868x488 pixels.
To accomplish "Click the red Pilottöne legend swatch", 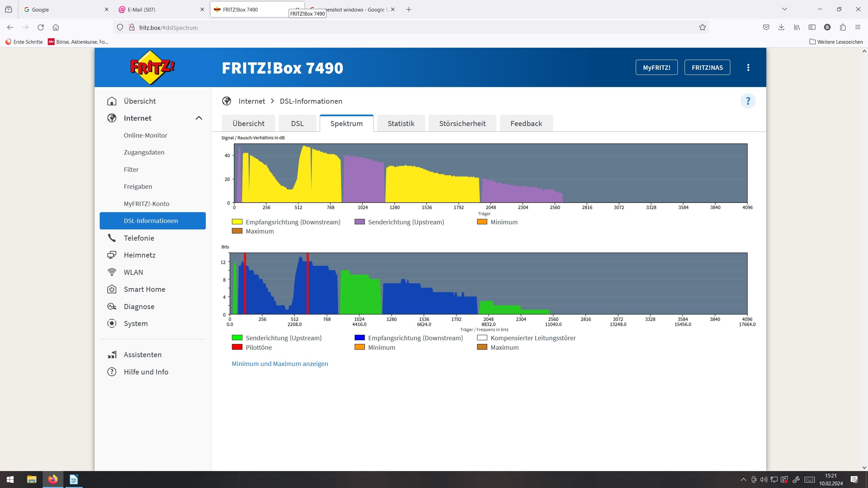I will 237,347.
